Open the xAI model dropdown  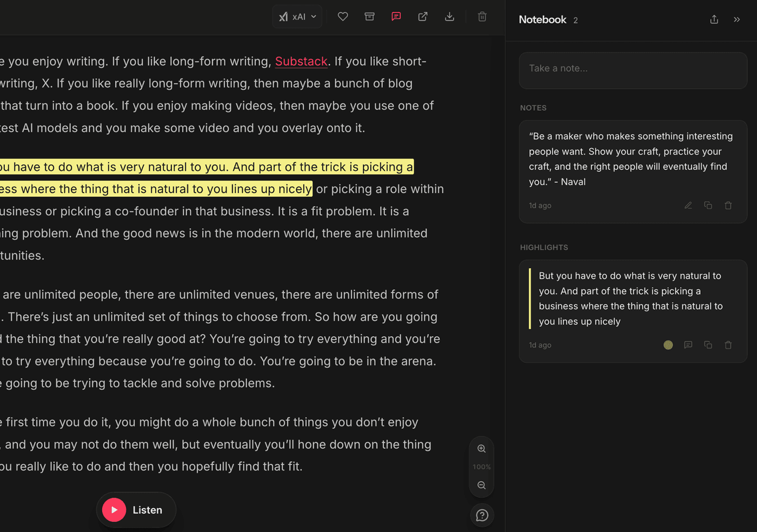(297, 17)
